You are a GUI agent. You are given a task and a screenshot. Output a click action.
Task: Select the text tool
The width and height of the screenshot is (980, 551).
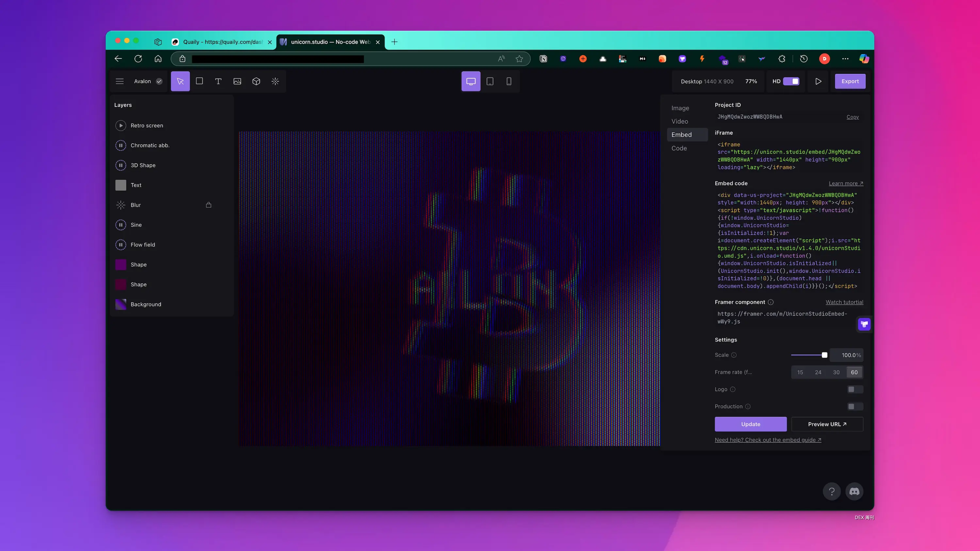pyautogui.click(x=218, y=81)
